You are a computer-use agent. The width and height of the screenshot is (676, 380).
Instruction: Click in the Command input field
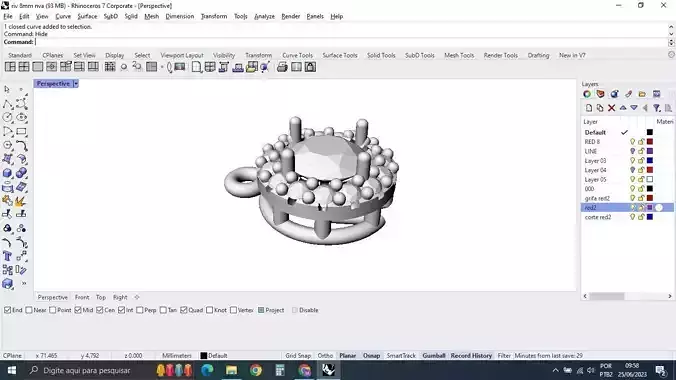point(351,42)
